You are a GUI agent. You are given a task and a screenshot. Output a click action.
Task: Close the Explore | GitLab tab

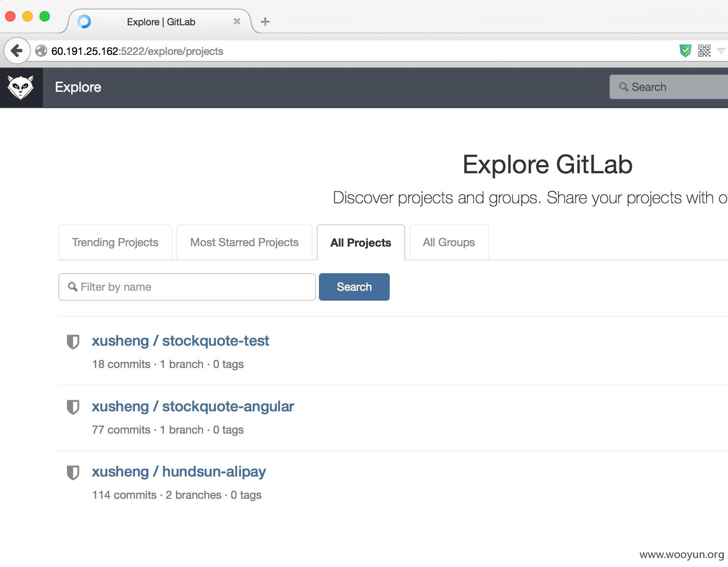click(x=237, y=21)
